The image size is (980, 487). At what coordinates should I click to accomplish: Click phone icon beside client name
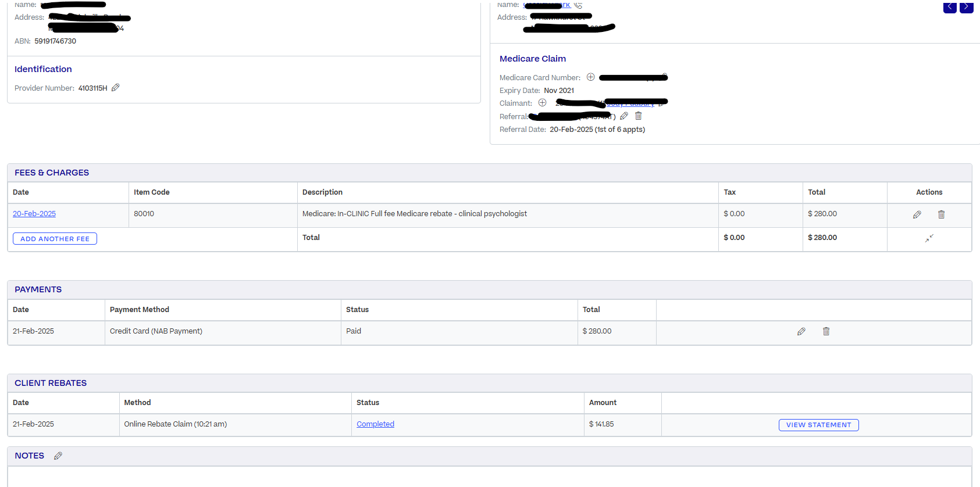point(578,5)
